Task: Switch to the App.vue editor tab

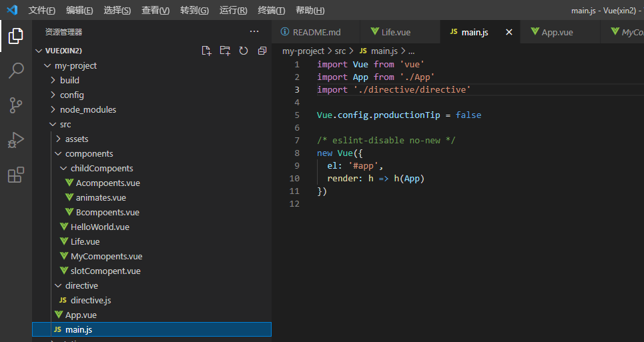Action: (x=560, y=32)
